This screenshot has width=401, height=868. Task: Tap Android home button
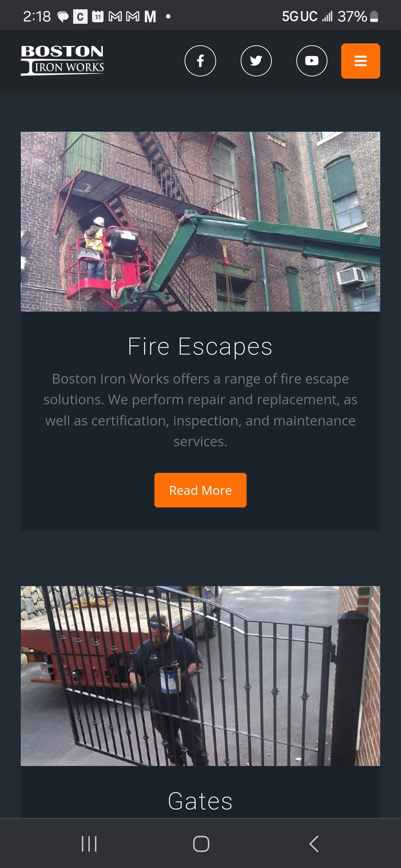tap(201, 843)
